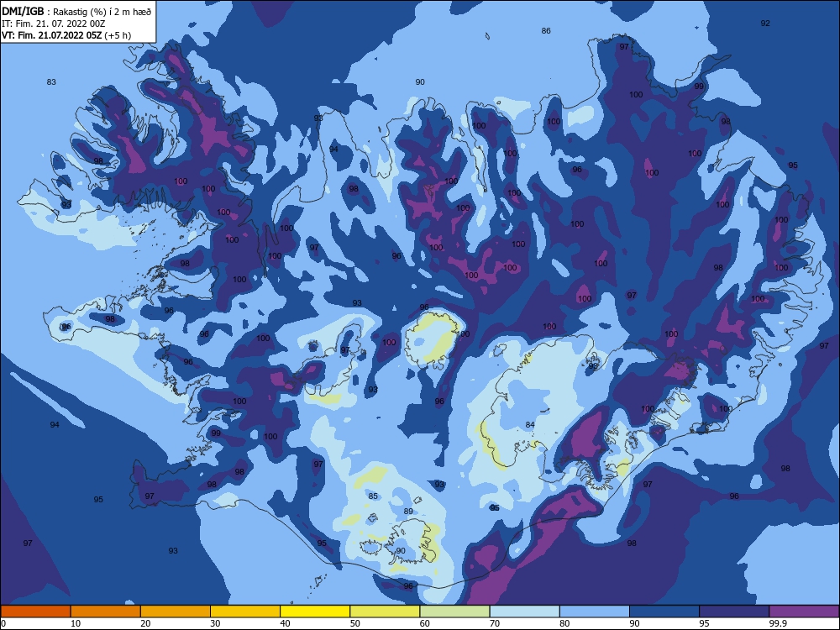Screen dimensions: 840x630
Task: Select the "85" humidity value on the map
Action: coord(373,496)
